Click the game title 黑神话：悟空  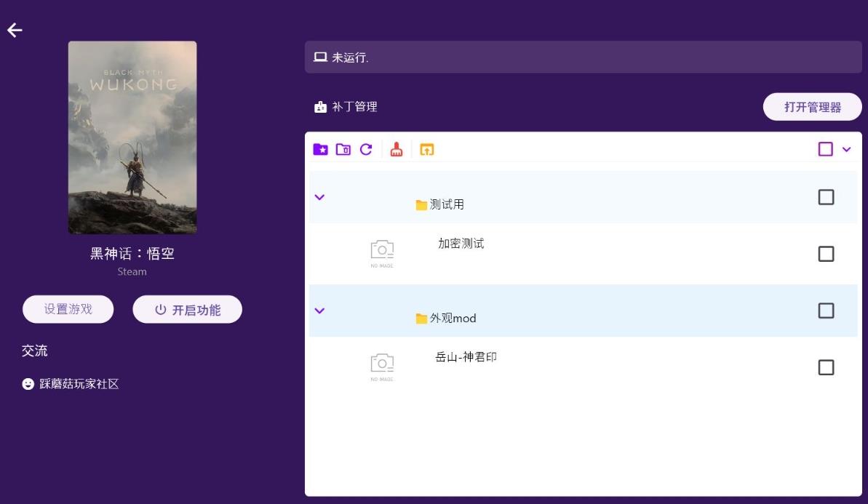132,253
